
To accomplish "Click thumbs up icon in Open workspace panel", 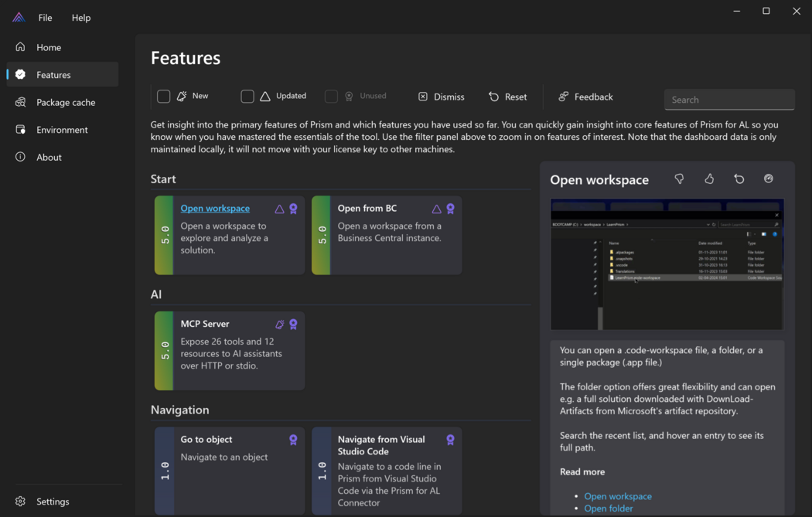I will pos(709,179).
